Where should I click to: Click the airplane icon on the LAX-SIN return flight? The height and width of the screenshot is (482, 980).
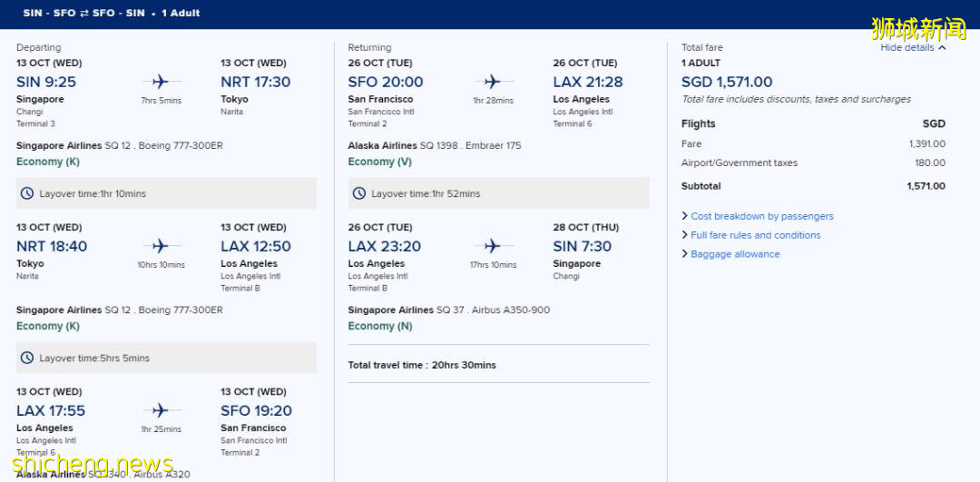coord(492,246)
